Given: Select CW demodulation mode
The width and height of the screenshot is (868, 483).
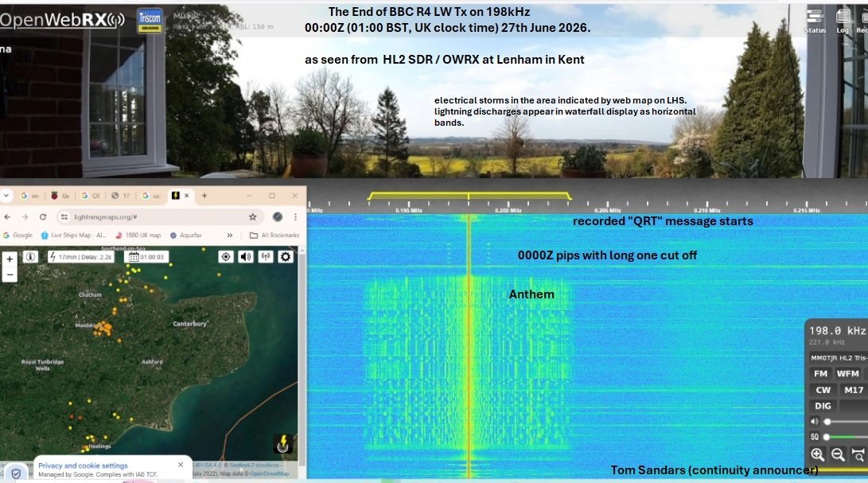Looking at the screenshot, I should pyautogui.click(x=823, y=390).
